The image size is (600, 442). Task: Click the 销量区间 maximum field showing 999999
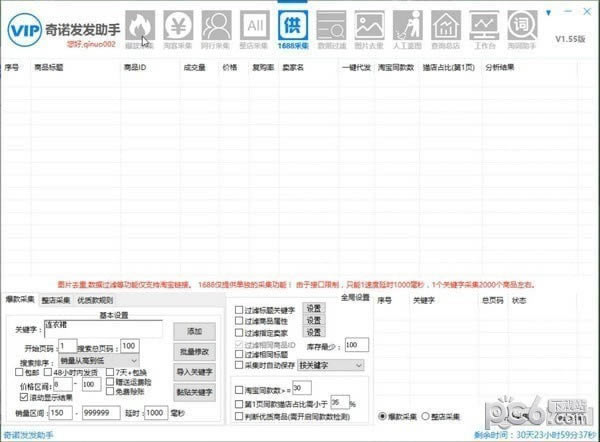101,413
